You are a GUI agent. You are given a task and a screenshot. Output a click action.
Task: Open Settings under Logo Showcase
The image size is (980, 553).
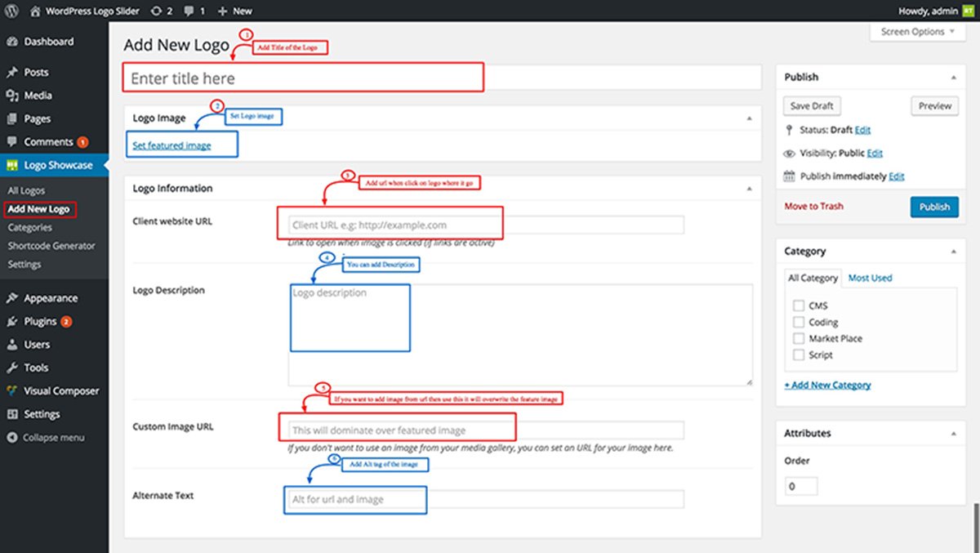tap(24, 265)
